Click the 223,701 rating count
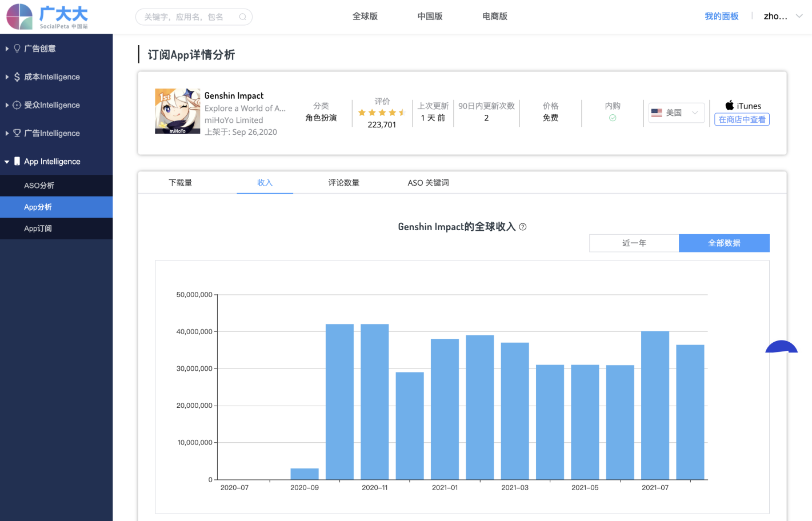This screenshot has width=812, height=521. coord(382,125)
